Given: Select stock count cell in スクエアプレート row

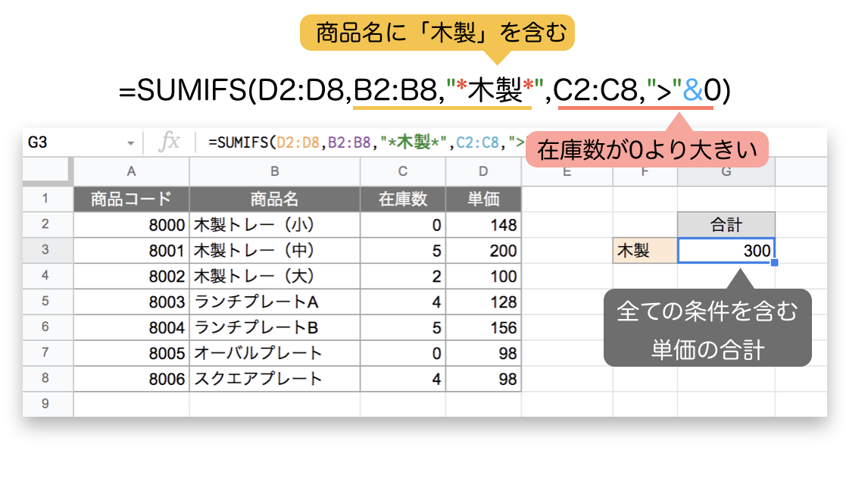Looking at the screenshot, I should coord(403,379).
